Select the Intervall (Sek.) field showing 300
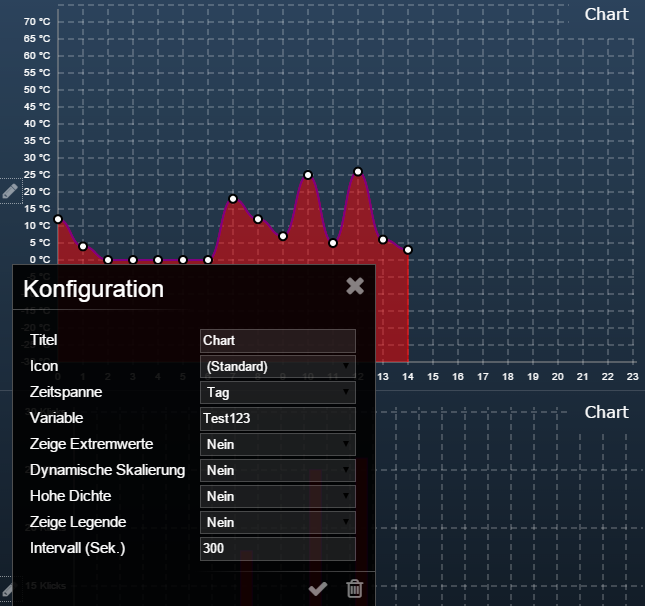The height and width of the screenshot is (606, 645). click(x=278, y=548)
